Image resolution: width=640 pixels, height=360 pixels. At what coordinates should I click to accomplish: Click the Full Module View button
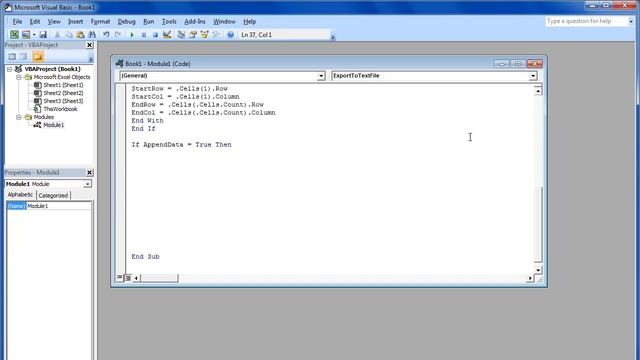point(128,278)
